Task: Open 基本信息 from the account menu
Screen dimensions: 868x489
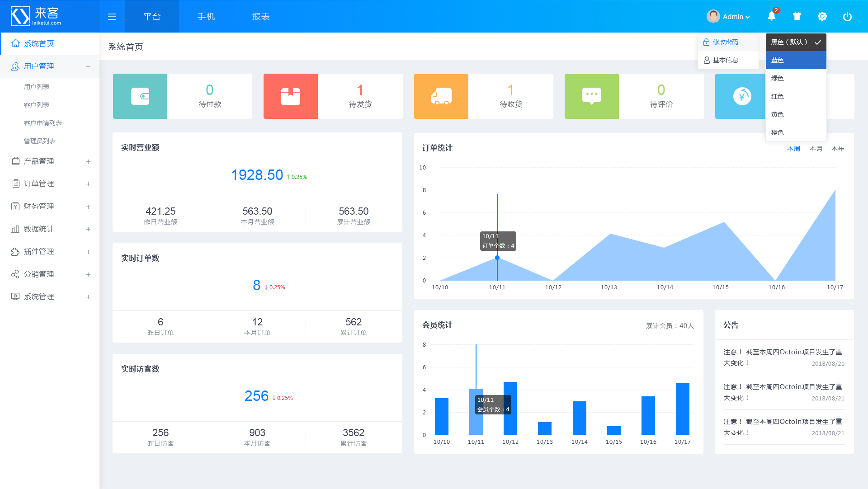Action: coord(725,60)
